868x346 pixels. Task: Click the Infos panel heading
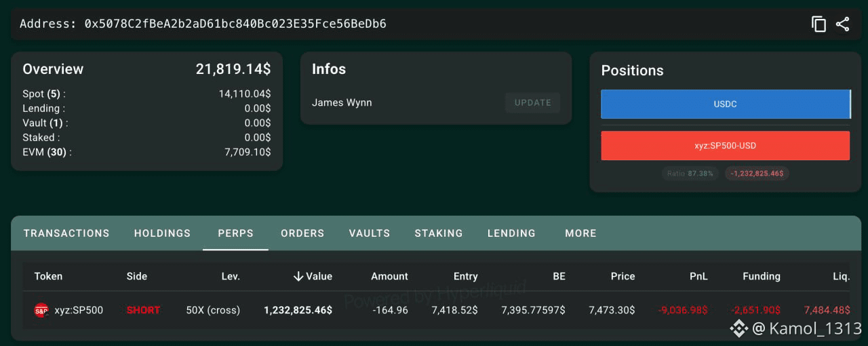[x=329, y=69]
